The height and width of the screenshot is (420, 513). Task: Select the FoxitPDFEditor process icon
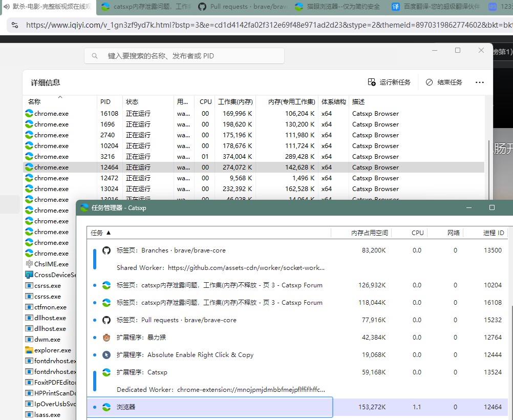pos(29,382)
